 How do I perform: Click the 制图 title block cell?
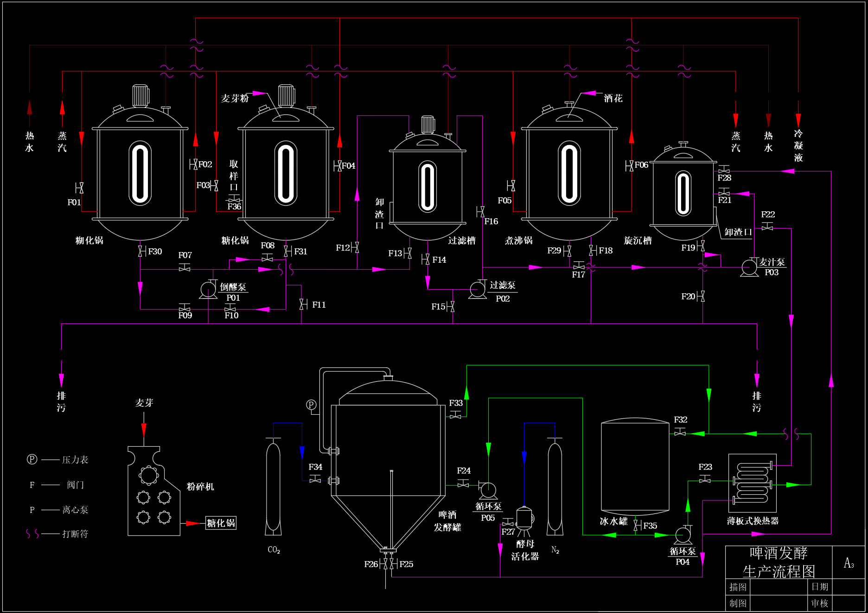738,603
